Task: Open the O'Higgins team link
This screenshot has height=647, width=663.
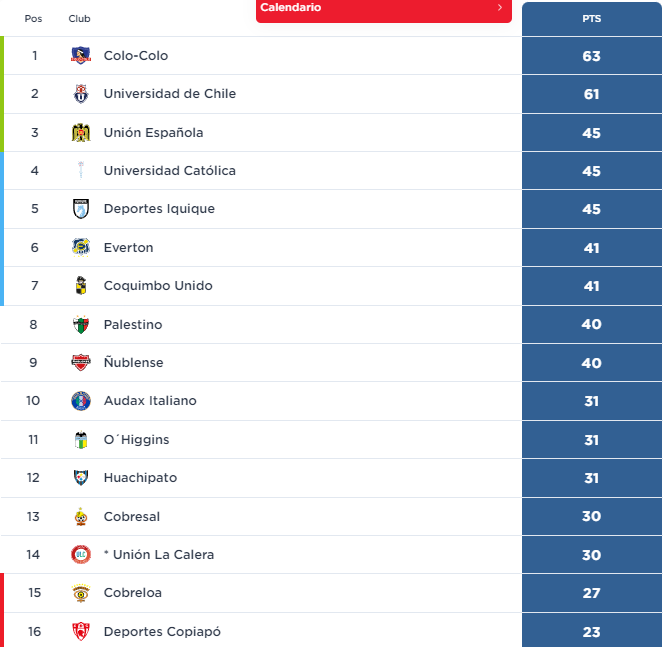Action: point(136,440)
